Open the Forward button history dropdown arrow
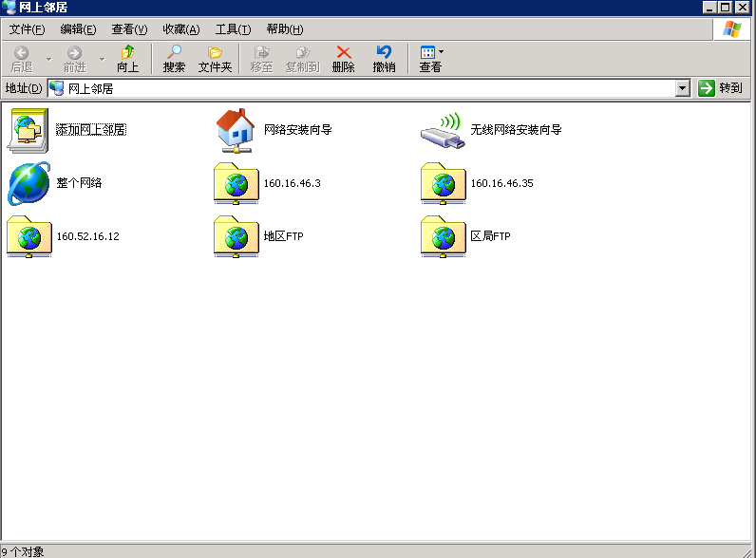 pyautogui.click(x=103, y=59)
